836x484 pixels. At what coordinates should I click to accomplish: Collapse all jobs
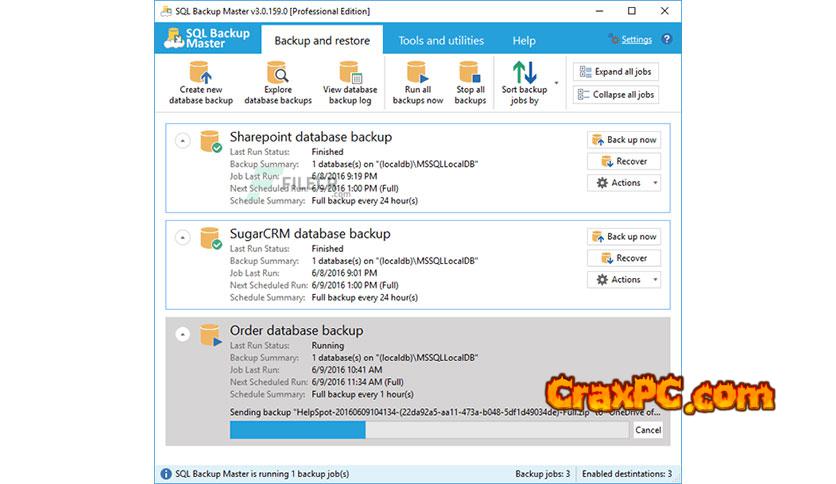point(616,94)
